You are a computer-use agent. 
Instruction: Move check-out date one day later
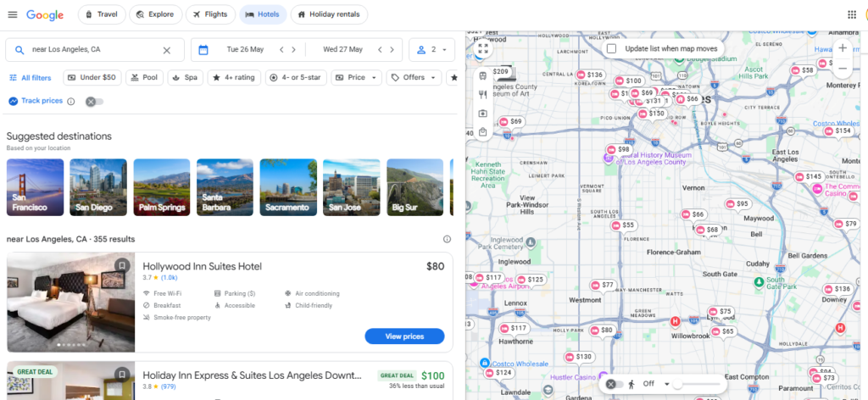pyautogui.click(x=392, y=50)
